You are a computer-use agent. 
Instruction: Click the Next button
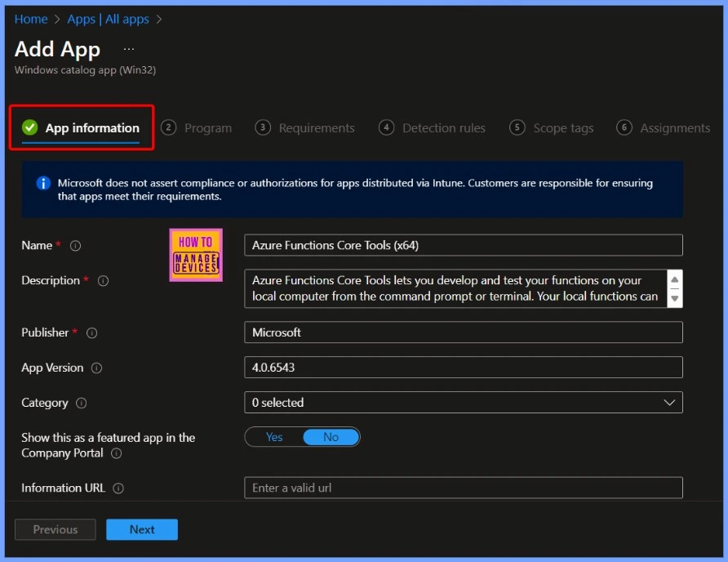(142, 529)
